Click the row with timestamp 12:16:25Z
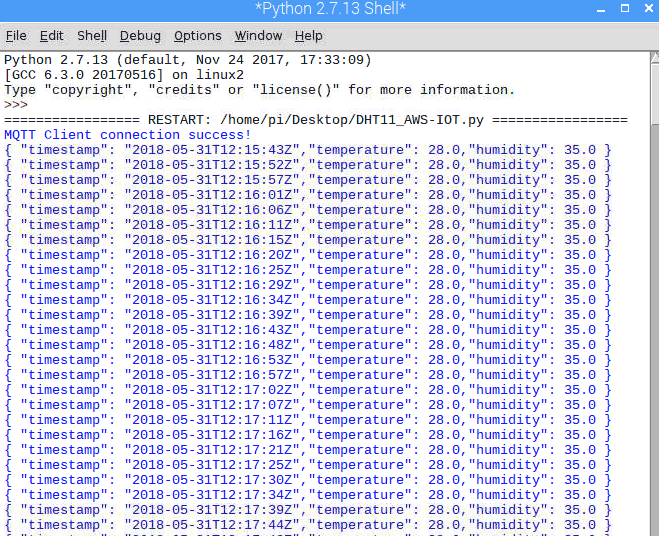The height and width of the screenshot is (536, 659). coord(308,270)
